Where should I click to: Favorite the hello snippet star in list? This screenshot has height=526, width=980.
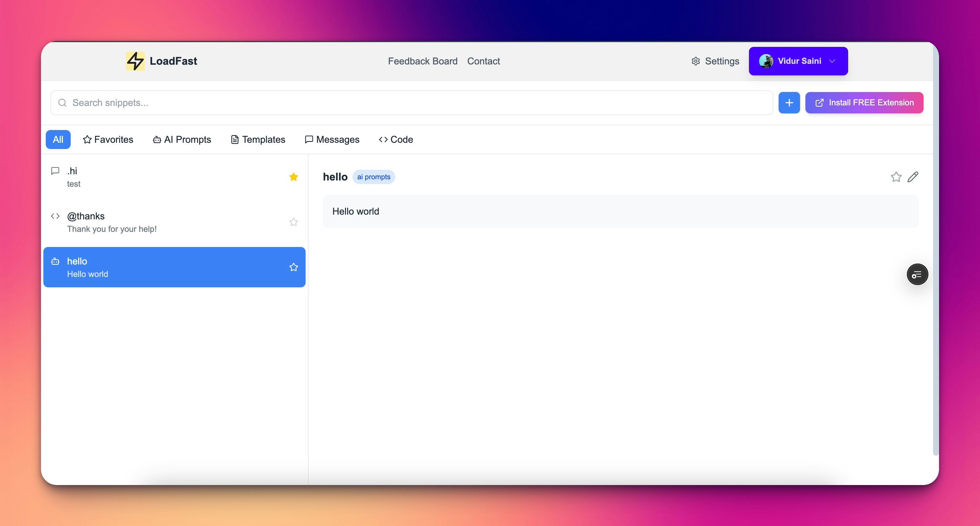click(x=293, y=267)
